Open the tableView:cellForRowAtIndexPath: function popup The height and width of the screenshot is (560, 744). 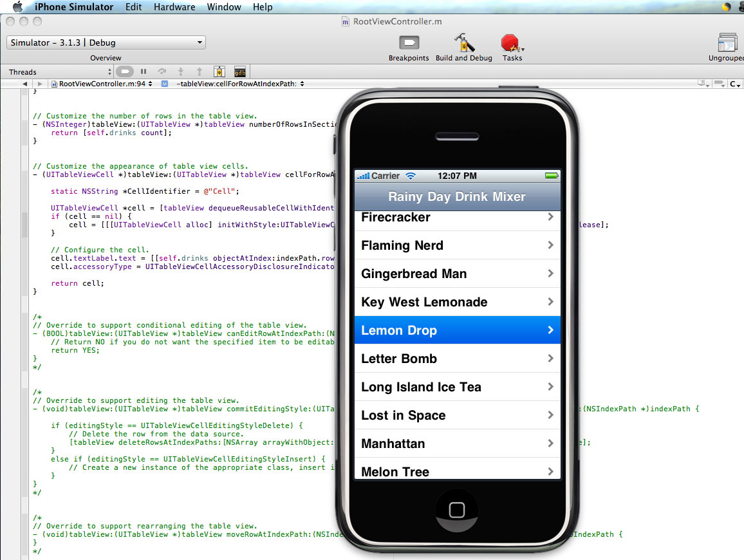(x=240, y=84)
